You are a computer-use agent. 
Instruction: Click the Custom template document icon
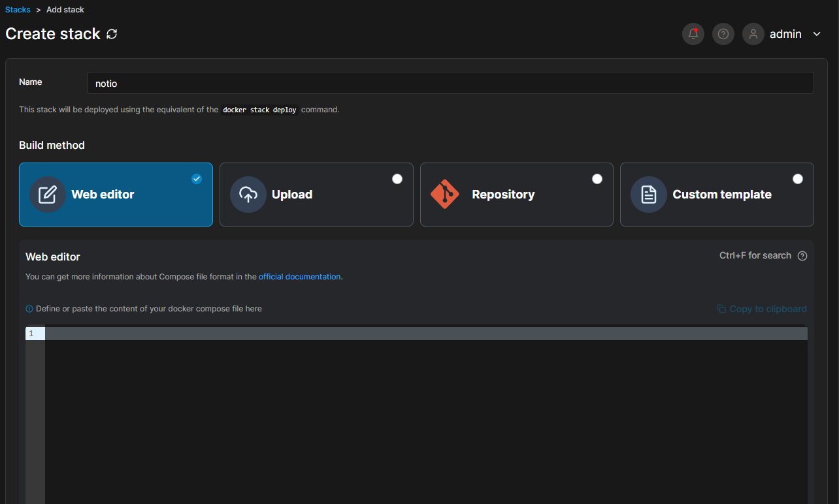coord(648,195)
